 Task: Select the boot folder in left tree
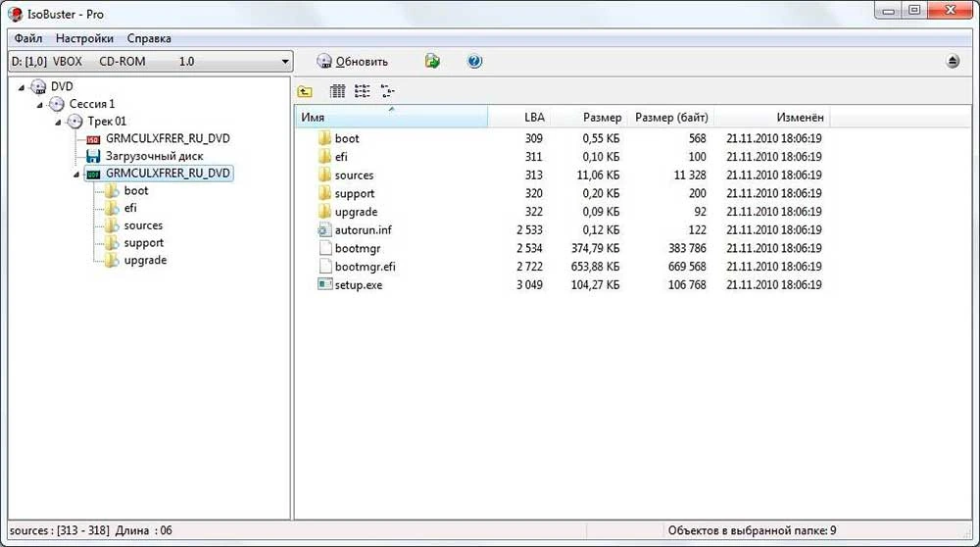(x=136, y=191)
